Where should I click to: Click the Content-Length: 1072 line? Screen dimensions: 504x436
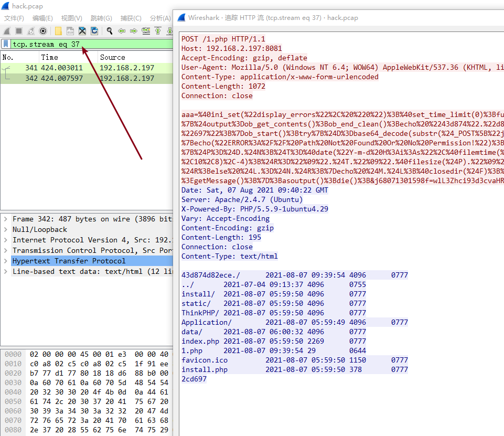coord(223,86)
